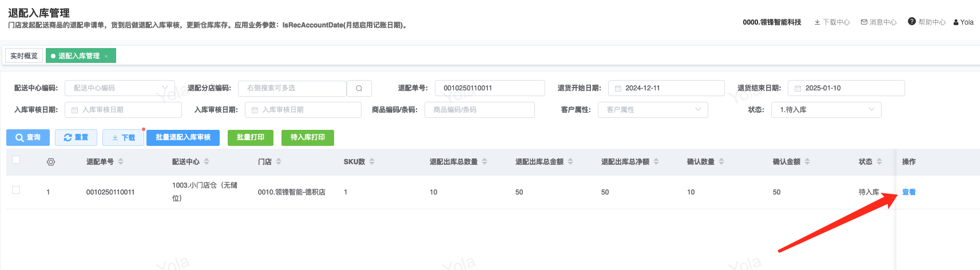Click the table column settings gear icon
This screenshot has height=270, width=980.
(51, 162)
